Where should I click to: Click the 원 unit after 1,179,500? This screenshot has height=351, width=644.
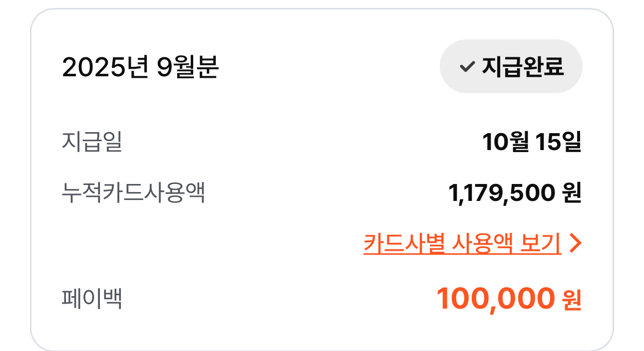tap(572, 193)
